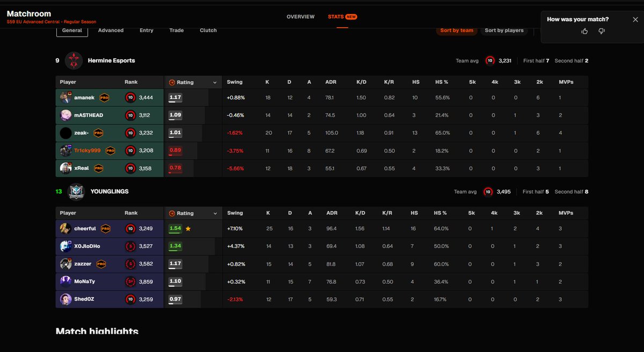Click zeak-'s black avatar
Screen dimensions: 644x352
(x=65, y=133)
